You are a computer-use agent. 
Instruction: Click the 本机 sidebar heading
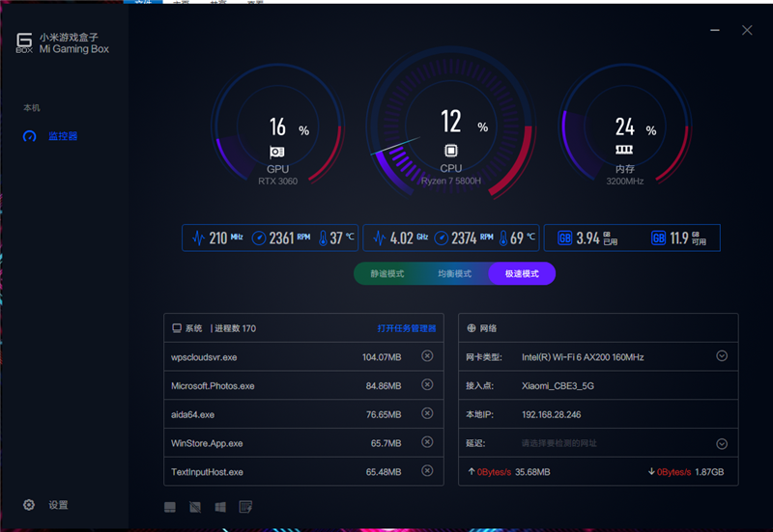coord(32,107)
